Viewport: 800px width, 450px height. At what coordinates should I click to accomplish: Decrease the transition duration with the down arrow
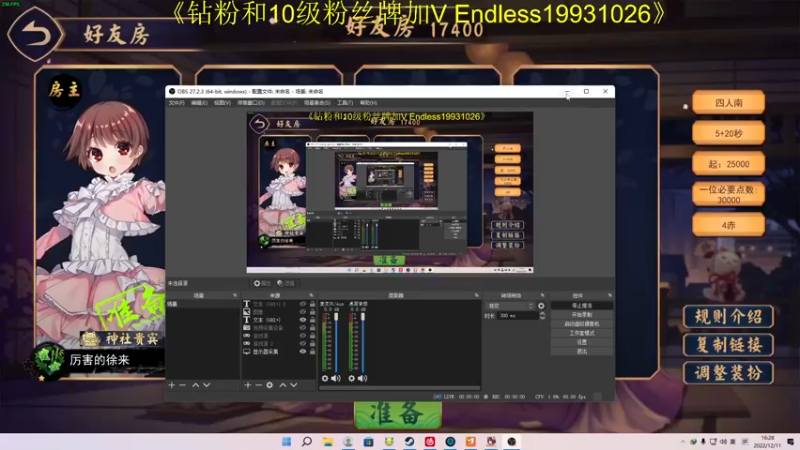click(542, 318)
